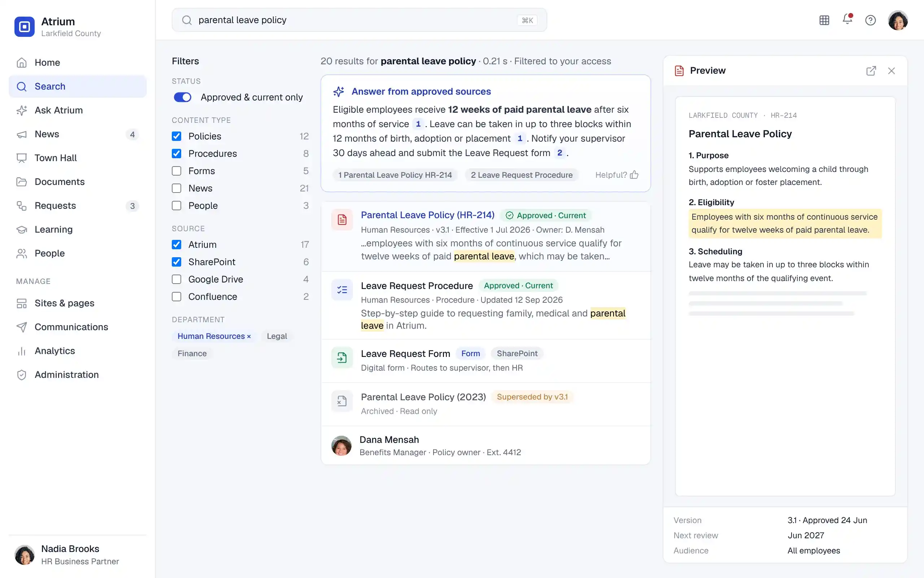The height and width of the screenshot is (578, 924).
Task: Select the Finance department chip
Action: (x=192, y=354)
